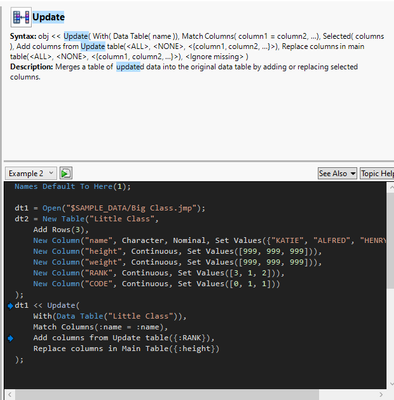
Task: Click the splitter bar above Example dropdown
Action: click(198, 162)
